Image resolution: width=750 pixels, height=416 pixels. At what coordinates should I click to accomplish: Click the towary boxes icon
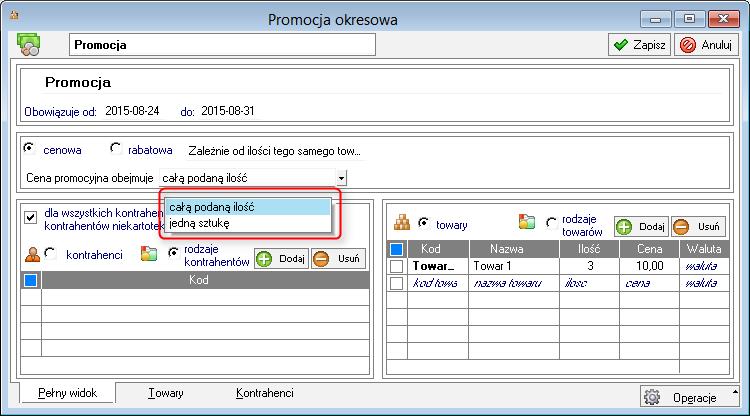point(402,223)
